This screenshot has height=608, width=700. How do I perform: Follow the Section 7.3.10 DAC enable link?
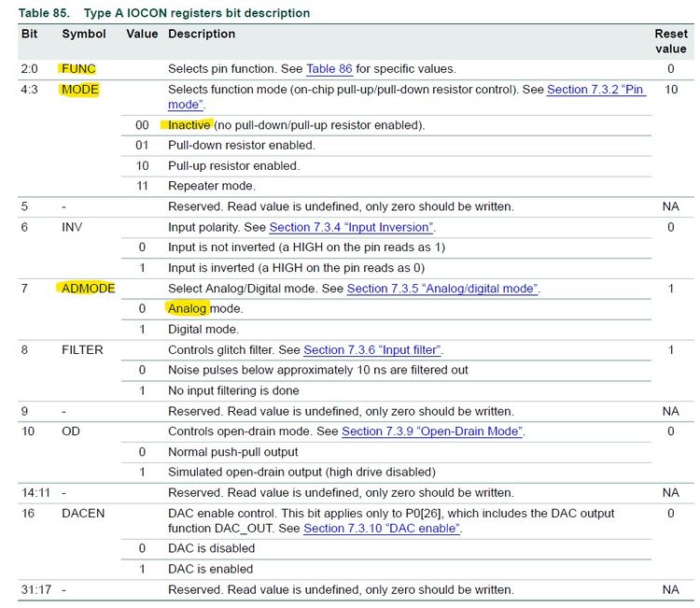382,529
